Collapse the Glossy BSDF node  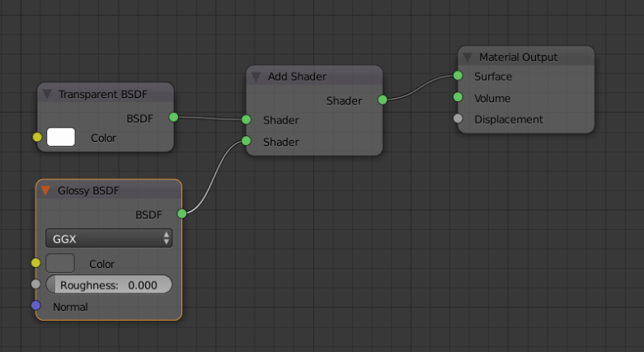[x=46, y=190]
